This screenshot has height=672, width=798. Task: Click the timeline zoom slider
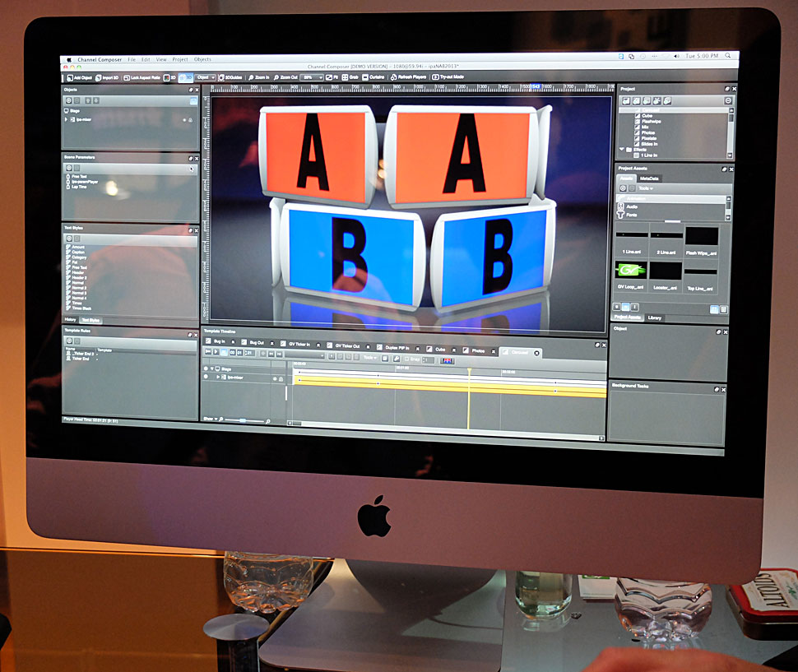coord(244,420)
